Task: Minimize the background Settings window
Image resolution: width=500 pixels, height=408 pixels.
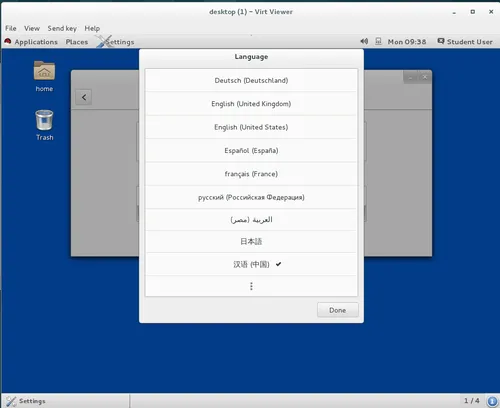Action: (410, 77)
